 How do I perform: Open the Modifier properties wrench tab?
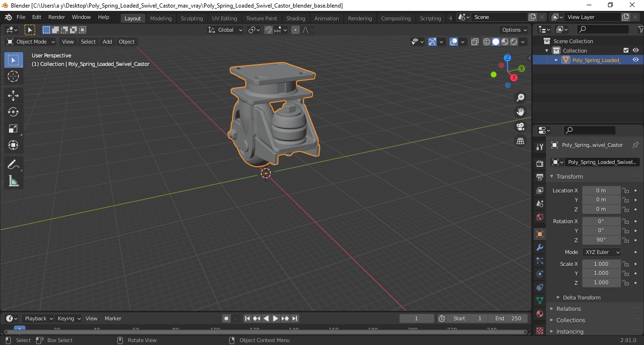(x=540, y=247)
